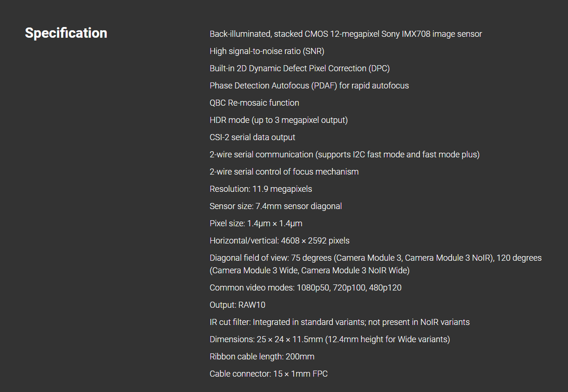Click the Common video modes line
Screen dimensions: 568x392
[x=305, y=288]
